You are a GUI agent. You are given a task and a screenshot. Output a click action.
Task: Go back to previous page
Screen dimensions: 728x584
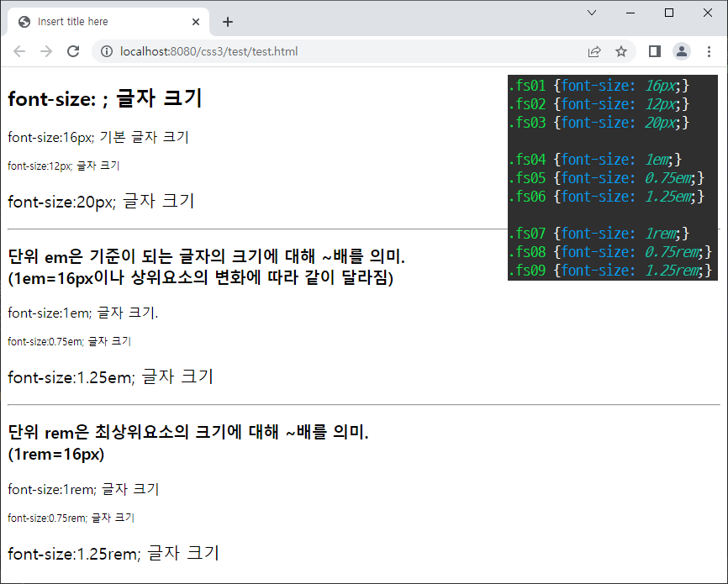(19, 51)
